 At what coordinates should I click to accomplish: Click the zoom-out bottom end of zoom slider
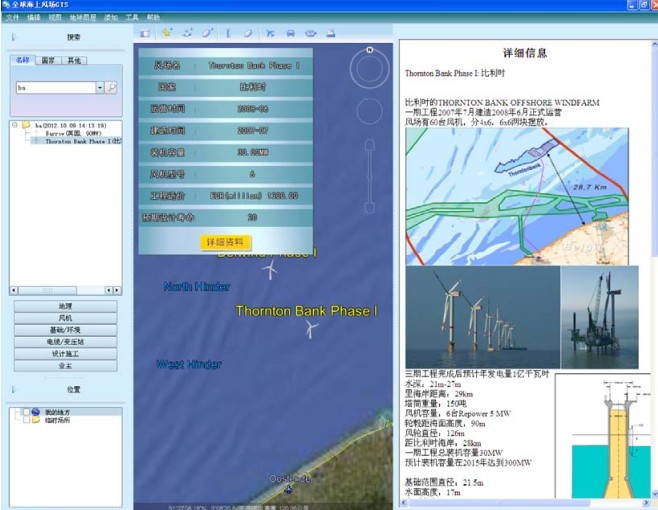point(370,208)
